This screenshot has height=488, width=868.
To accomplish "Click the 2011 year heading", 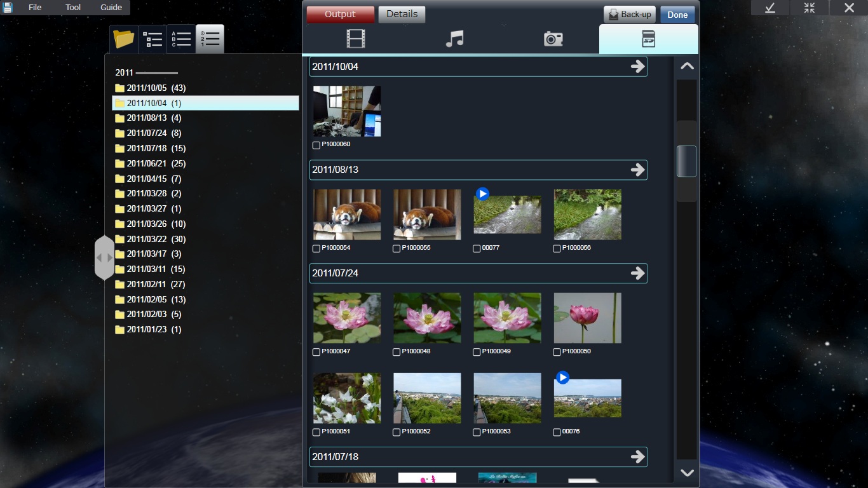I will [124, 73].
